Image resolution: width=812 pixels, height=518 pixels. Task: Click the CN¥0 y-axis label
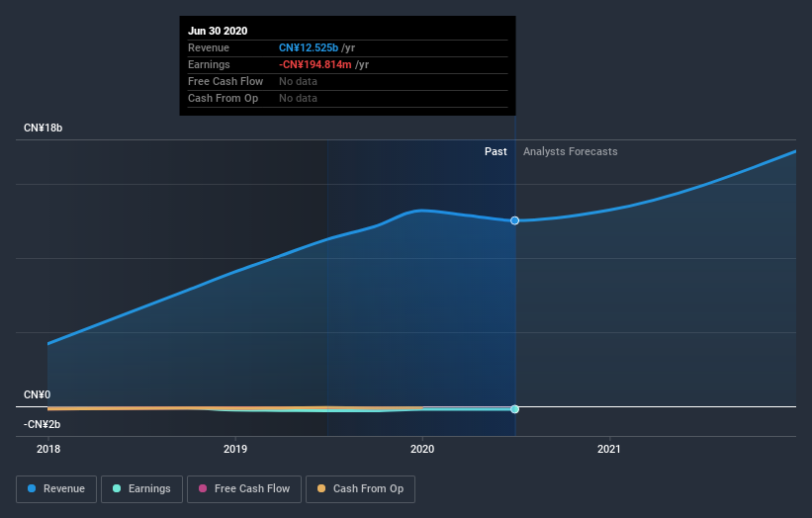point(38,394)
